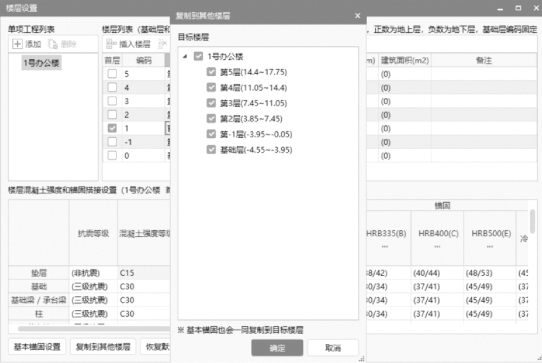Select C30 cell in 柱 row
542x363 pixels.
click(x=144, y=314)
